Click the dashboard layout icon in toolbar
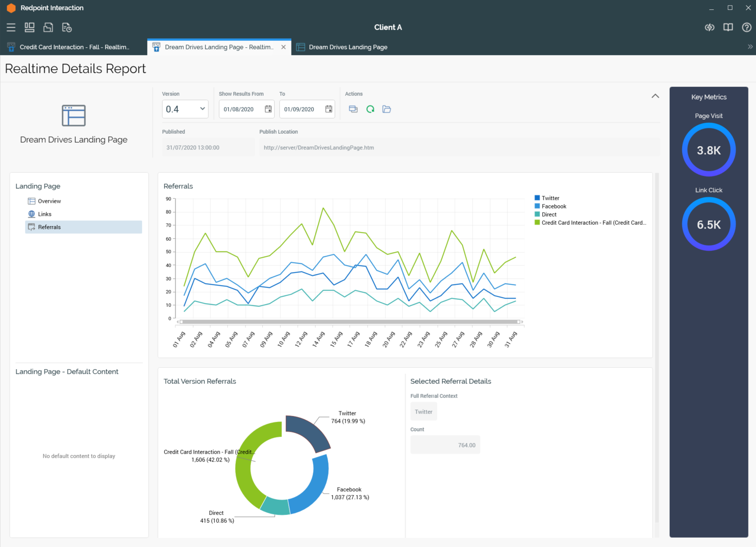 click(30, 27)
